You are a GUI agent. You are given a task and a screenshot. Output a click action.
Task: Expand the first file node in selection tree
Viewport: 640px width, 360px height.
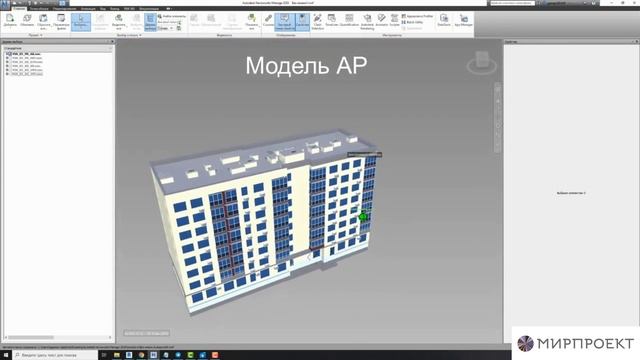[x=7, y=54]
